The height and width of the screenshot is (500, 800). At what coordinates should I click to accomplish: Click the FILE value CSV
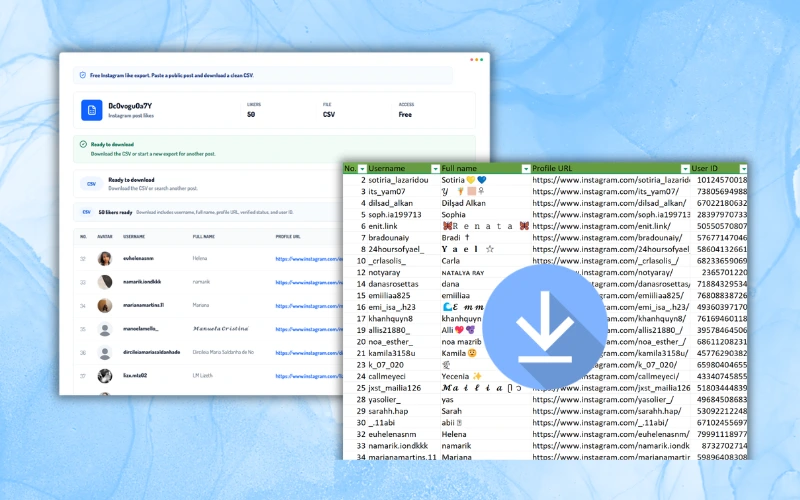click(x=329, y=115)
